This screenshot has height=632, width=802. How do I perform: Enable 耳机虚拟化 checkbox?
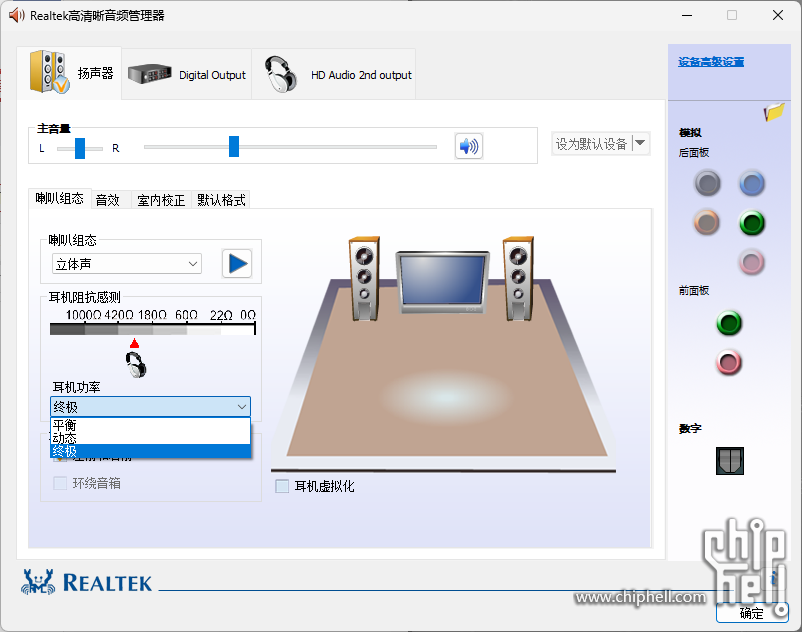point(282,486)
